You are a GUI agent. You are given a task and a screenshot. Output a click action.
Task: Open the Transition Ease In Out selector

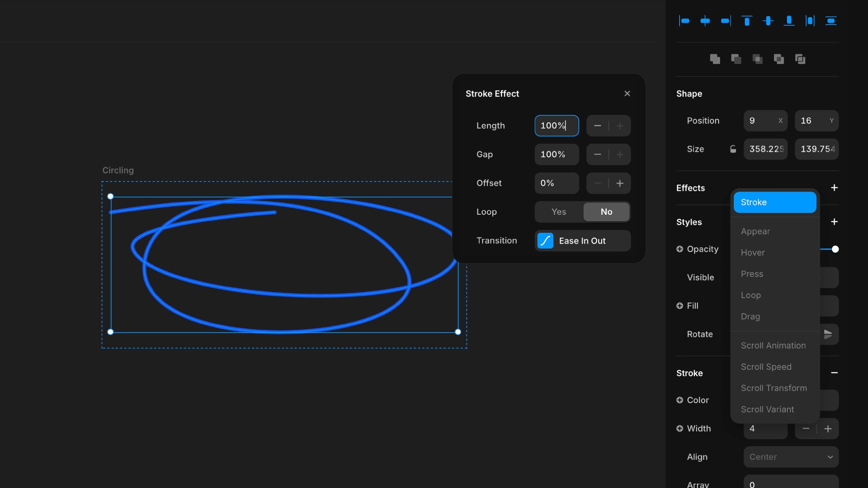tap(583, 241)
